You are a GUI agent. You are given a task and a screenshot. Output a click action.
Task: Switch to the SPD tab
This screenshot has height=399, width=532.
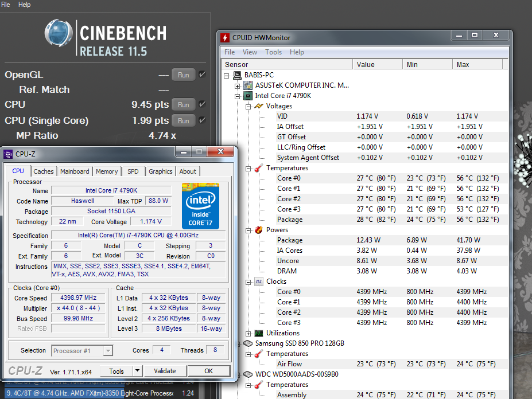point(133,171)
